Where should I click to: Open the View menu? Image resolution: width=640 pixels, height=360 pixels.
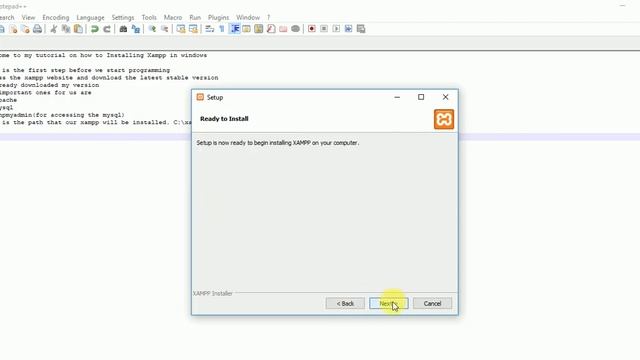coord(29,18)
